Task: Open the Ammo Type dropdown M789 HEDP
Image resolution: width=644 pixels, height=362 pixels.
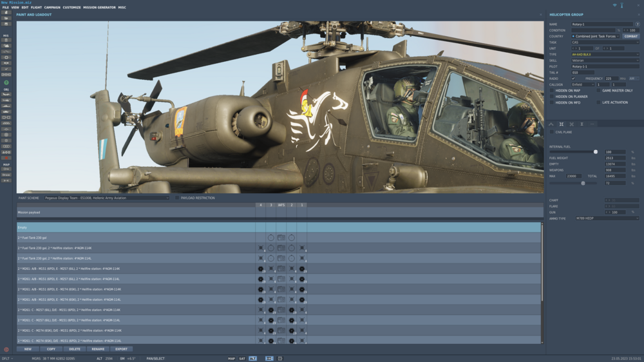Action: click(x=607, y=218)
